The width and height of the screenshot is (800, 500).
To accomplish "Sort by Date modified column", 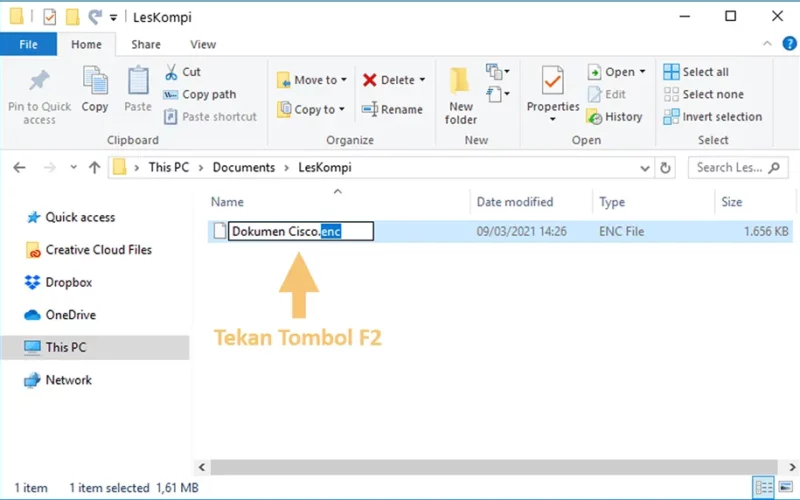I will (x=515, y=202).
